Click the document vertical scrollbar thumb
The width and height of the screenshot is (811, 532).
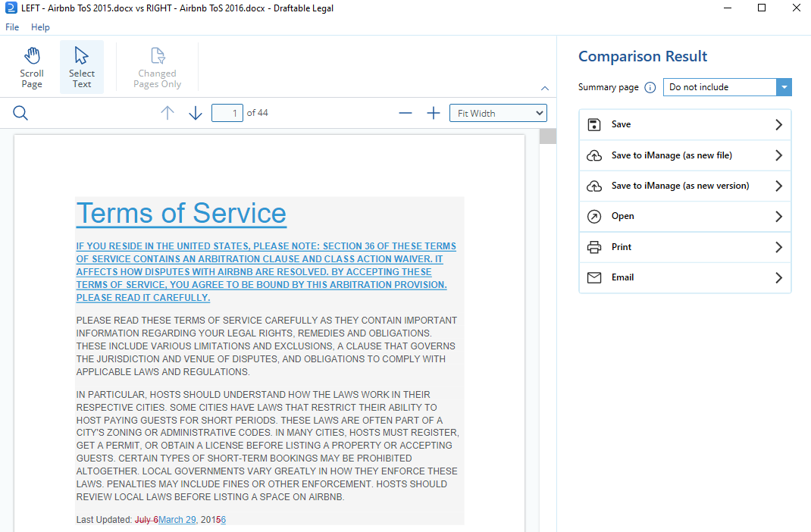coord(548,136)
